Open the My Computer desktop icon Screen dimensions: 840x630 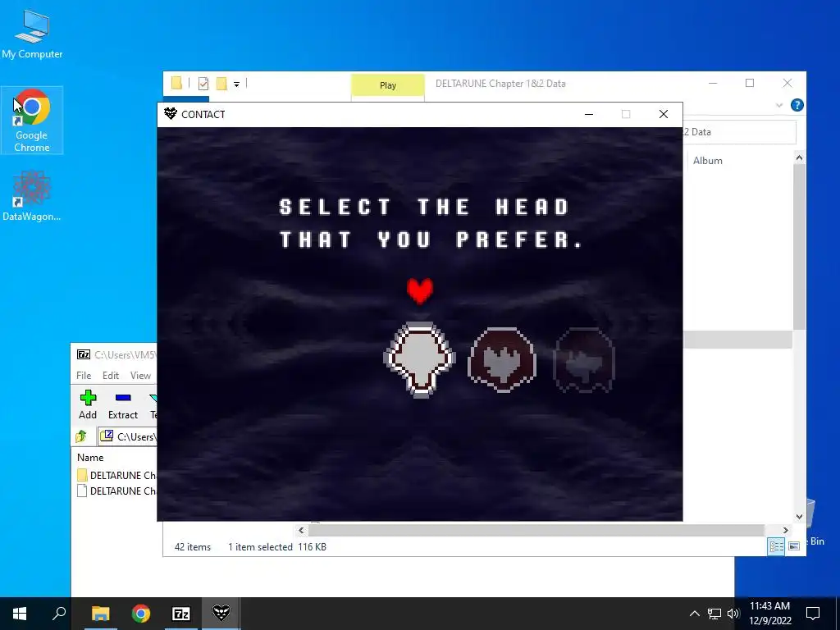coord(32,34)
